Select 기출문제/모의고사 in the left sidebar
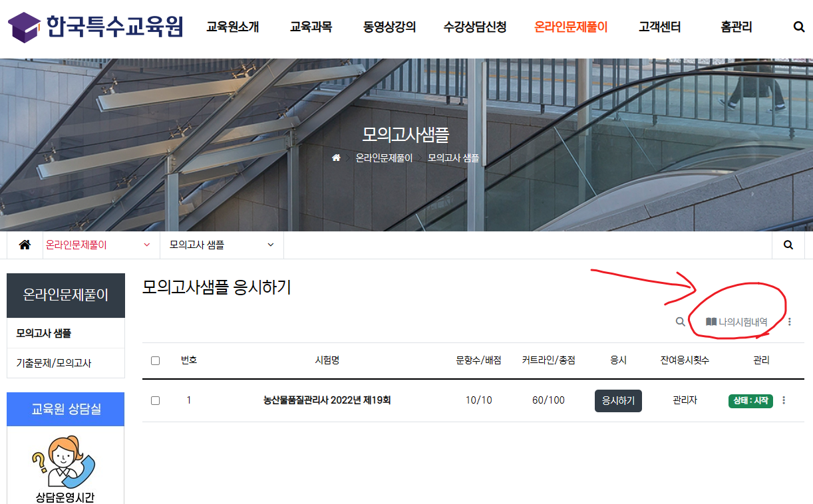Viewport: 813px width, 504px height. pyautogui.click(x=54, y=363)
